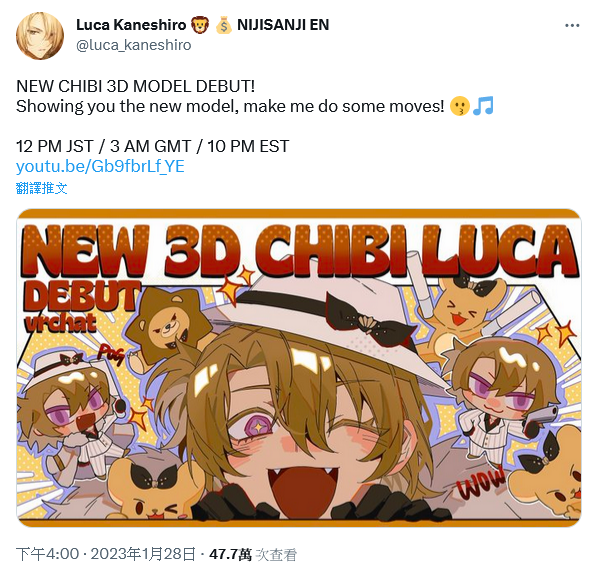
Task: Open the @luca_kaneshiro handle
Action: coord(133,45)
